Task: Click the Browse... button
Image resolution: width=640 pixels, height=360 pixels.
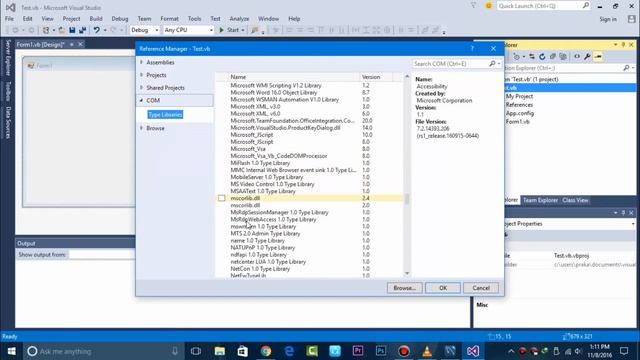Action: click(404, 288)
